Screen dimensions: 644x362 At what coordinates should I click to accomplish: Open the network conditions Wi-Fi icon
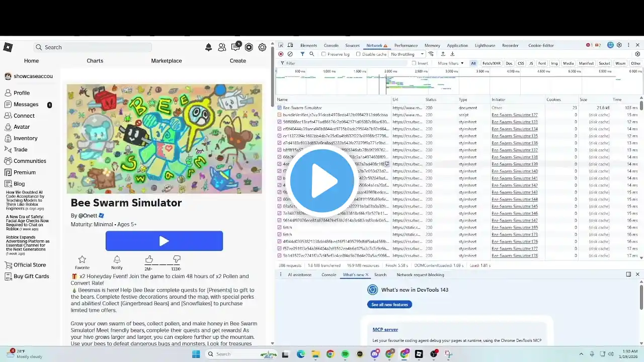pyautogui.click(x=431, y=54)
